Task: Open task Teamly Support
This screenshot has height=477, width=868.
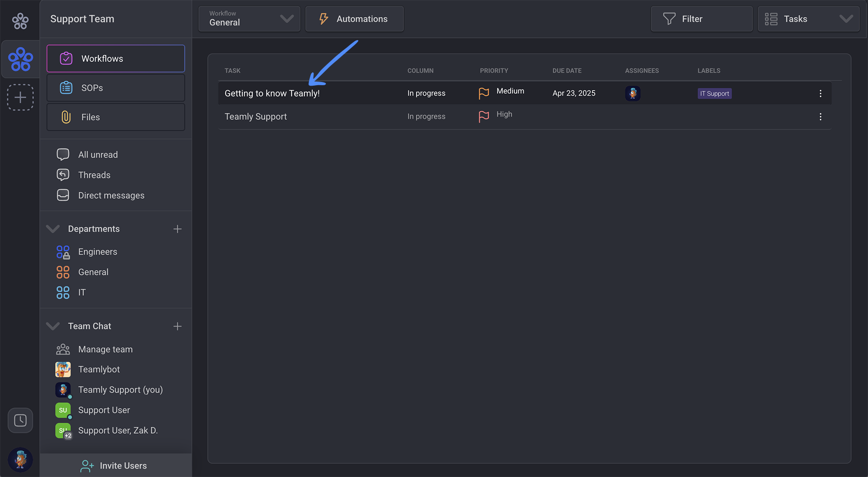Action: click(256, 116)
